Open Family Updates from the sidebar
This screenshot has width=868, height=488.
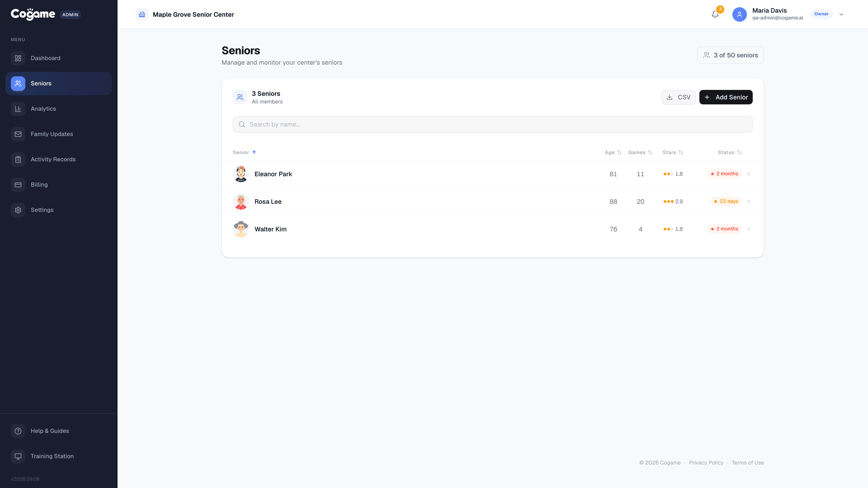click(59, 134)
